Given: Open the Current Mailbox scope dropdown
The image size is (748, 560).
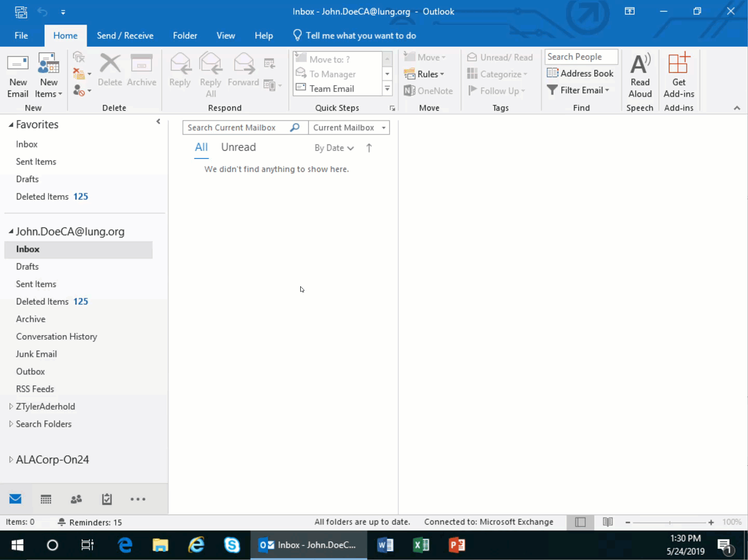Looking at the screenshot, I should coord(349,127).
